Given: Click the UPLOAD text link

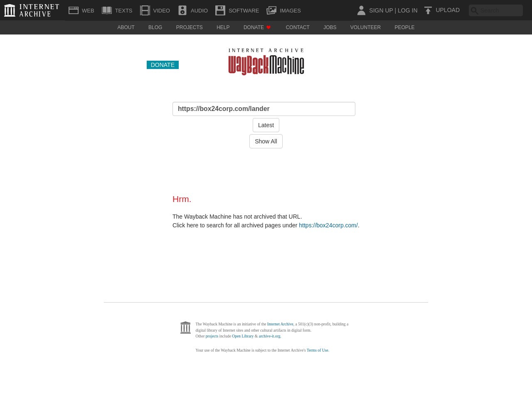Looking at the screenshot, I should click(x=448, y=10).
